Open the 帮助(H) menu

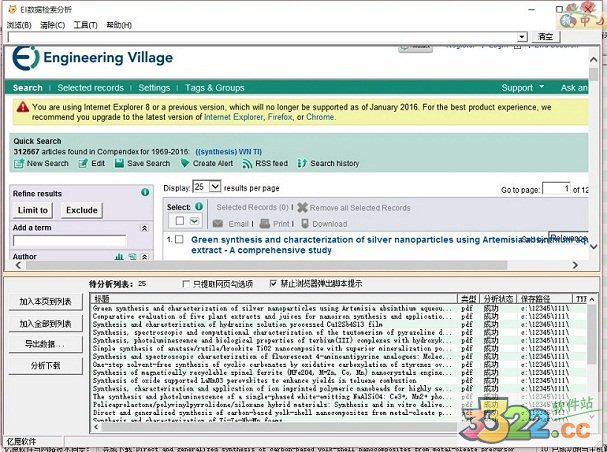click(x=119, y=25)
